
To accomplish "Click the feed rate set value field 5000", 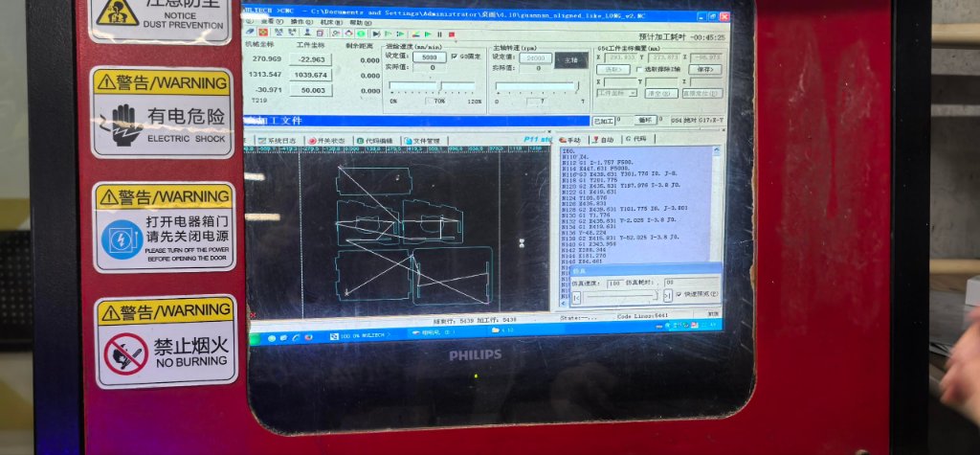I will [x=430, y=57].
